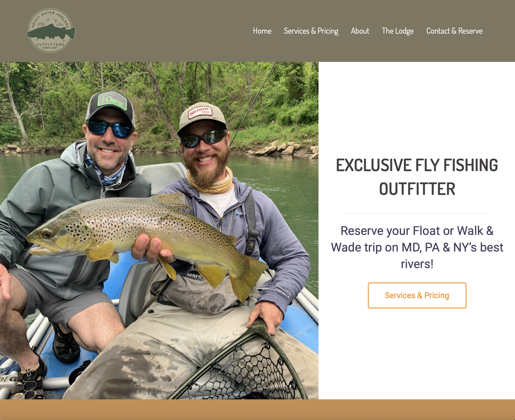Click the tan band below the hero section

click(x=257, y=410)
